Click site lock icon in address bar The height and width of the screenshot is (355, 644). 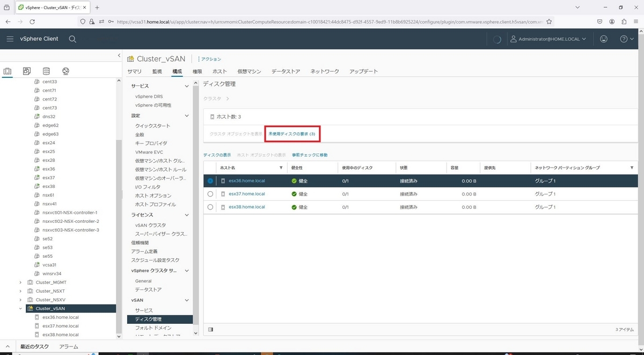pos(92,21)
